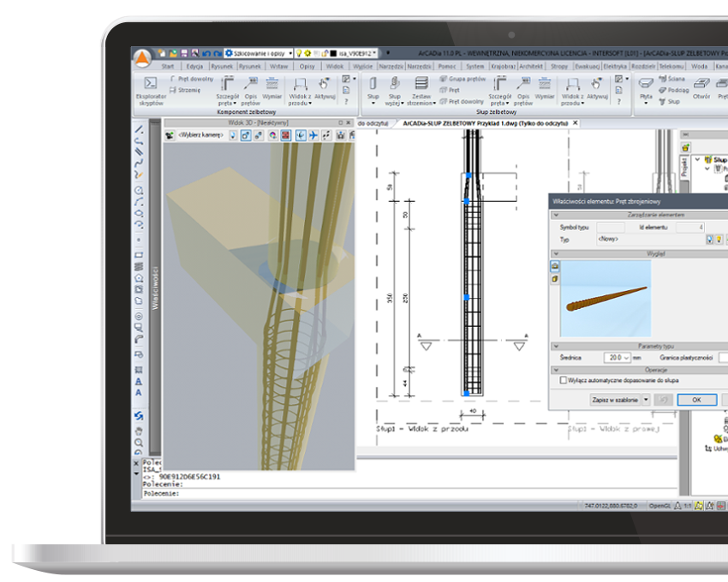
Task: Click the ArCADia application logo button
Action: click(142, 58)
